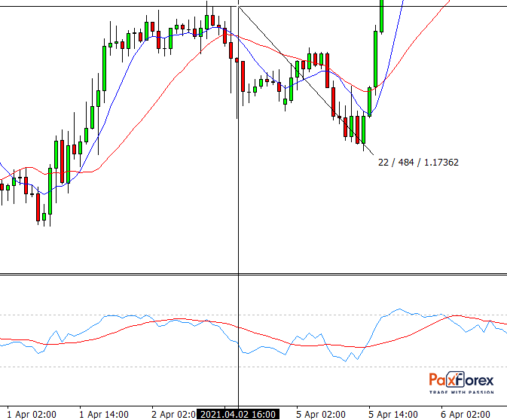Viewport: 507px width, 420px height.
Task: Select the 6 Apr 02:00 time axis label
Action: 466,414
